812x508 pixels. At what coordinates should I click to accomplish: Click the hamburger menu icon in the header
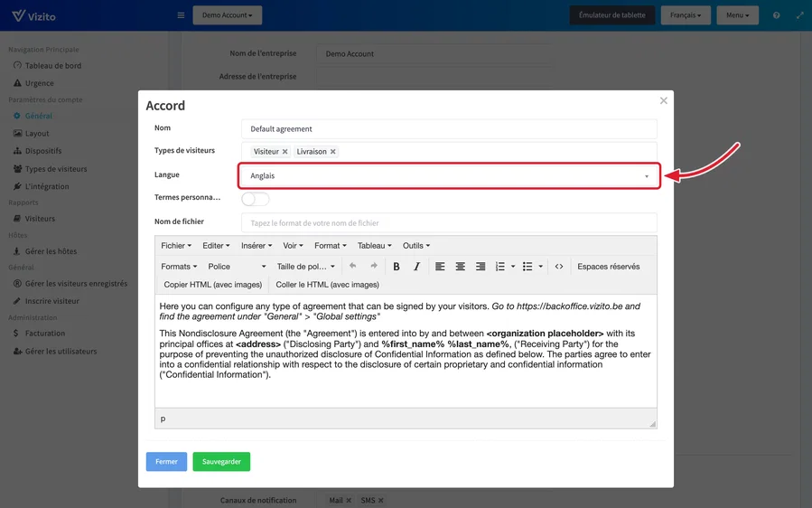pos(181,15)
